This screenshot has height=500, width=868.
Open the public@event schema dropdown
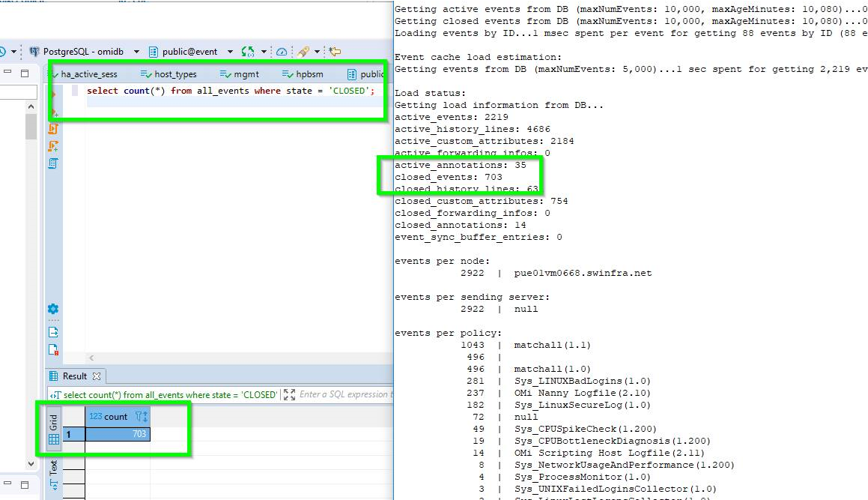[x=228, y=49]
